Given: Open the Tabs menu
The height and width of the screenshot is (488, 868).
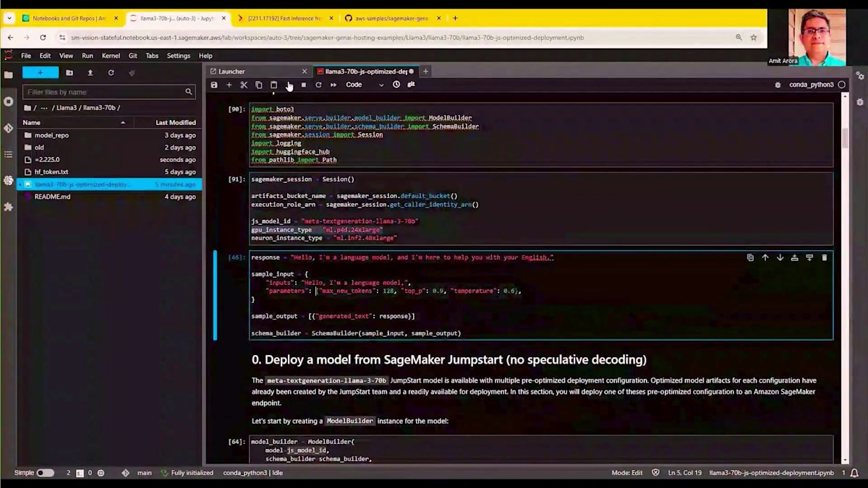Looking at the screenshot, I should (152, 56).
